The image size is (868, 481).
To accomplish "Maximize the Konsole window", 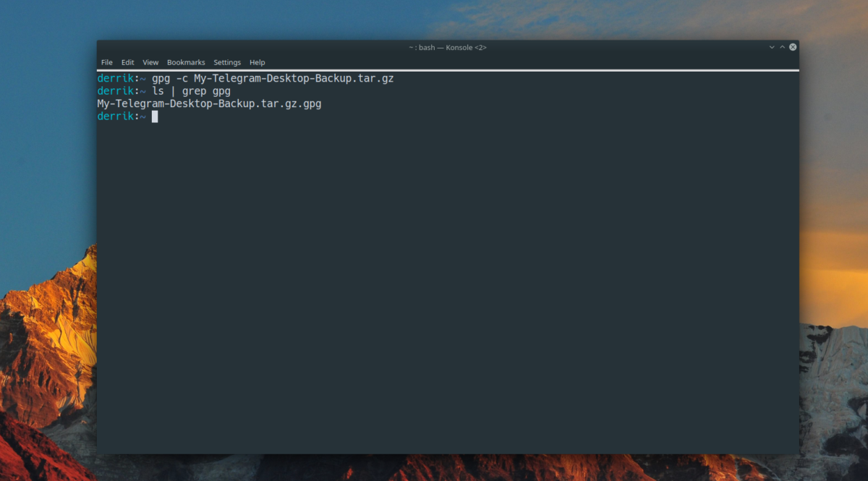I will (x=782, y=47).
